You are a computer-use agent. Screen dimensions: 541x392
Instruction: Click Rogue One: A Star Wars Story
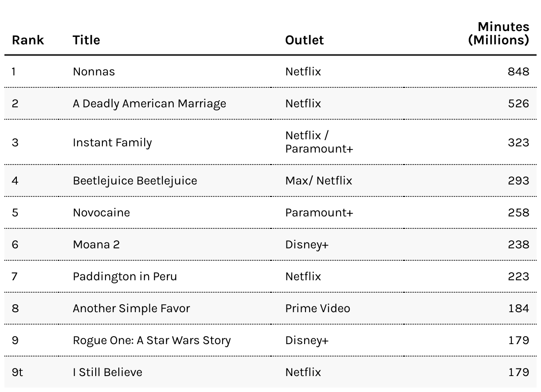click(152, 340)
